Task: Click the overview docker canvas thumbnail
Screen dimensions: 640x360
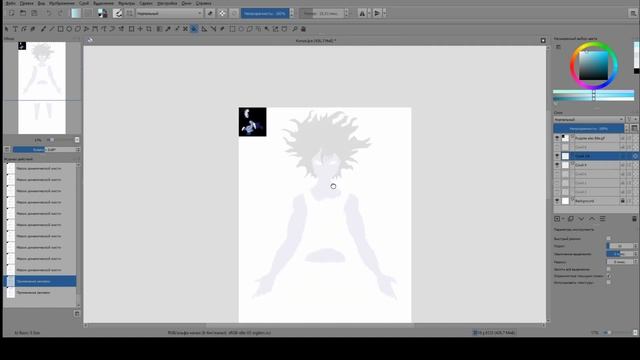Action: click(x=42, y=88)
